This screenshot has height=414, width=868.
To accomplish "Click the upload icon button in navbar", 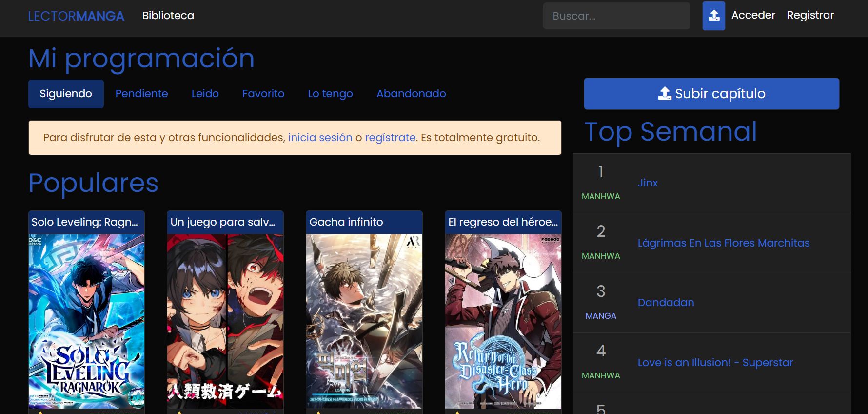I will (x=713, y=16).
